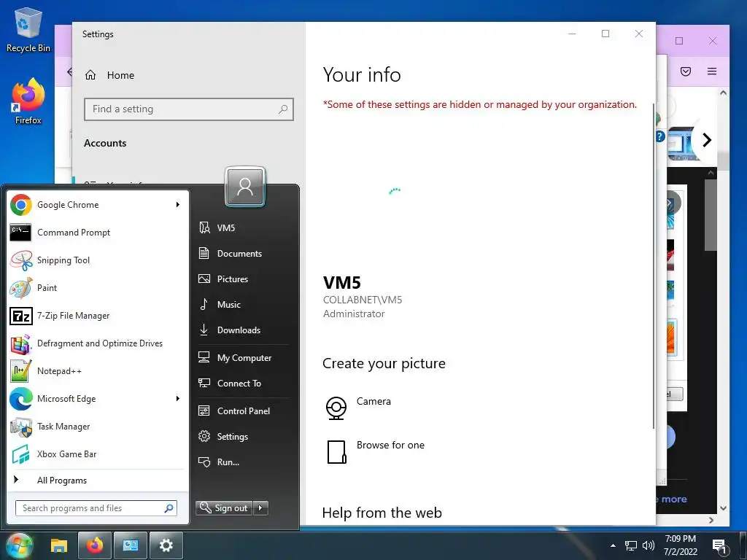Screen dimensions: 747x560
Task: Expand the Microsoft Edge jump list arrow
Action: [x=178, y=399]
